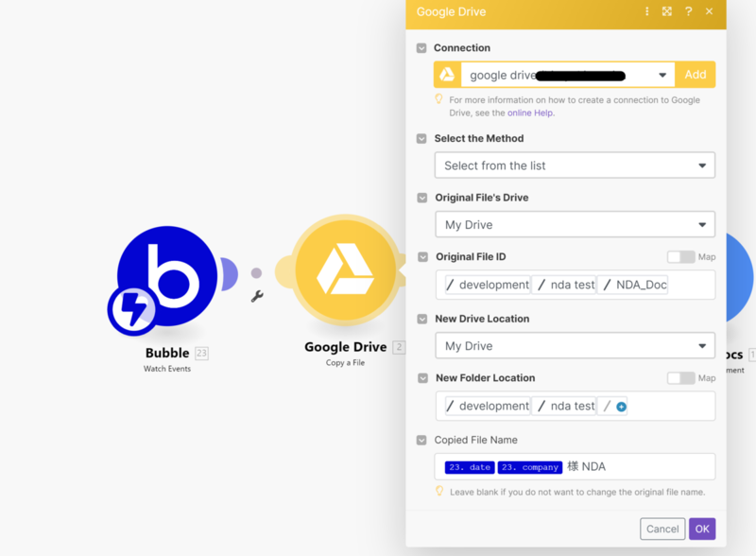The image size is (756, 556).
Task: Toggle the Original File ID collapse checkbox
Action: tap(422, 257)
